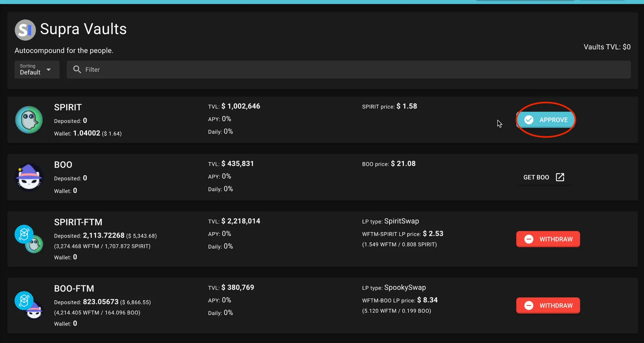Click the SPIRIT-FTM TVL $ 2,218,014 value
The width and height of the screenshot is (644, 343).
[x=241, y=221]
